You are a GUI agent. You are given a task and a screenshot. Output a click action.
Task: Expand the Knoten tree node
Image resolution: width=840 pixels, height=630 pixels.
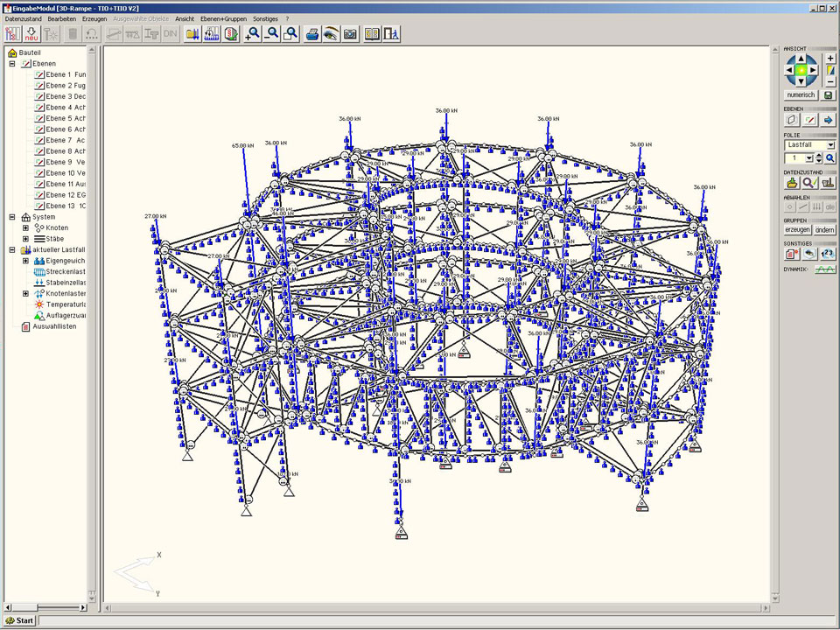(x=25, y=227)
